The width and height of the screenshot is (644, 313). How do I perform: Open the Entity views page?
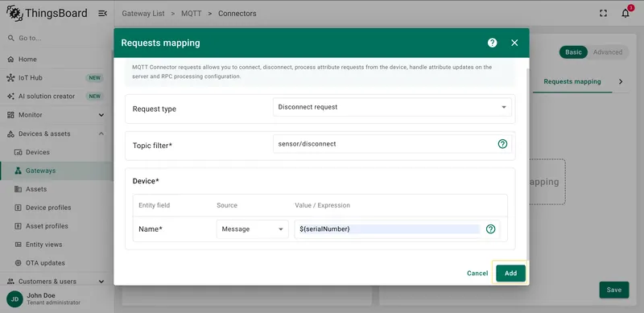click(x=56, y=245)
